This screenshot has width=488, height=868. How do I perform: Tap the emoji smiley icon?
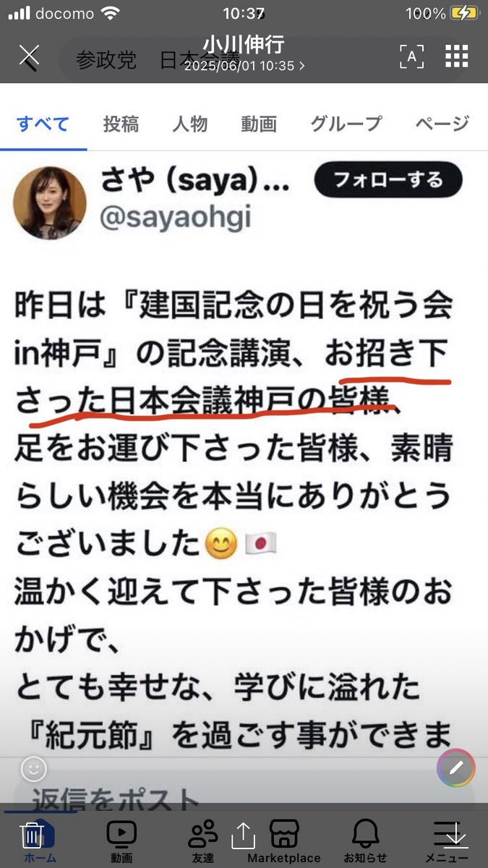(x=33, y=769)
